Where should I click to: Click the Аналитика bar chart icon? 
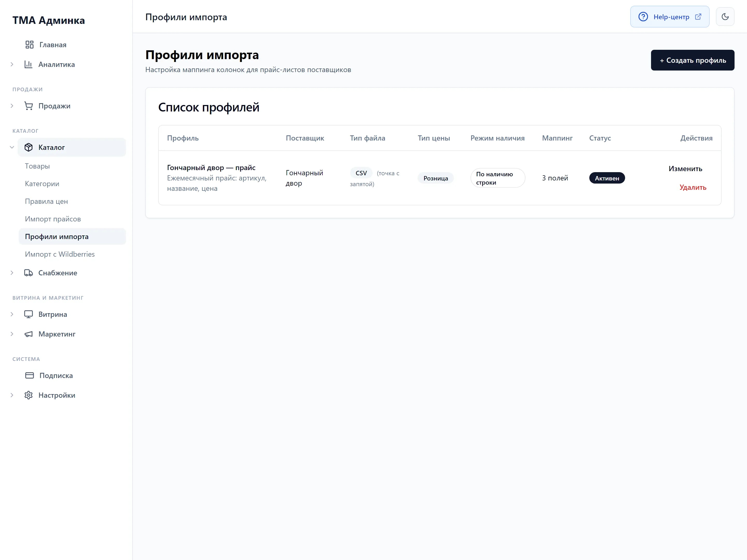click(x=28, y=64)
